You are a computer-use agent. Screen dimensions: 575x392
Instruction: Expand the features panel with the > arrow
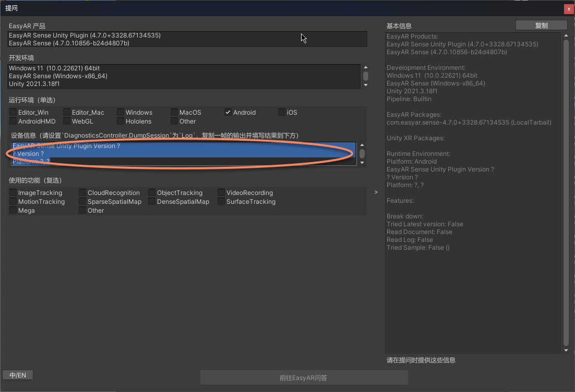point(376,192)
